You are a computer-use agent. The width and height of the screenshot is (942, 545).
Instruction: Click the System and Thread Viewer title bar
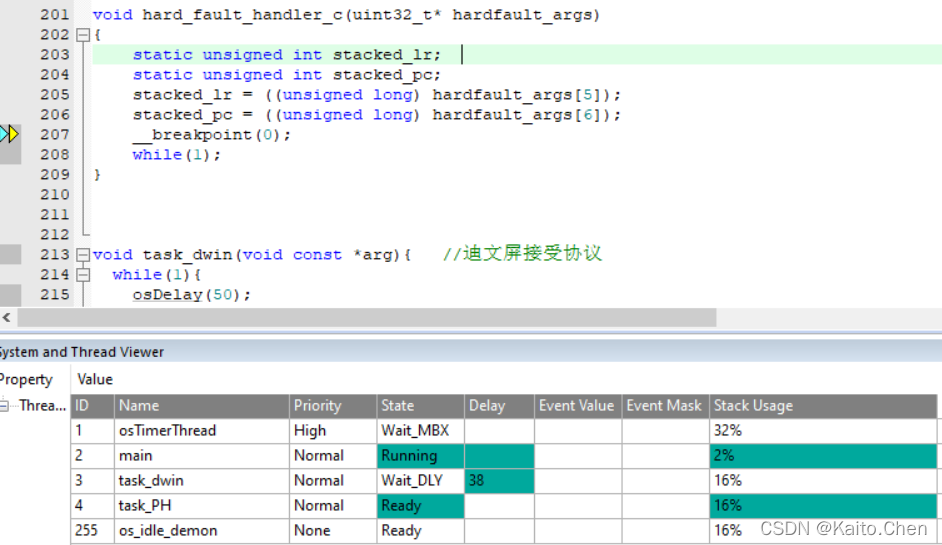(x=471, y=352)
